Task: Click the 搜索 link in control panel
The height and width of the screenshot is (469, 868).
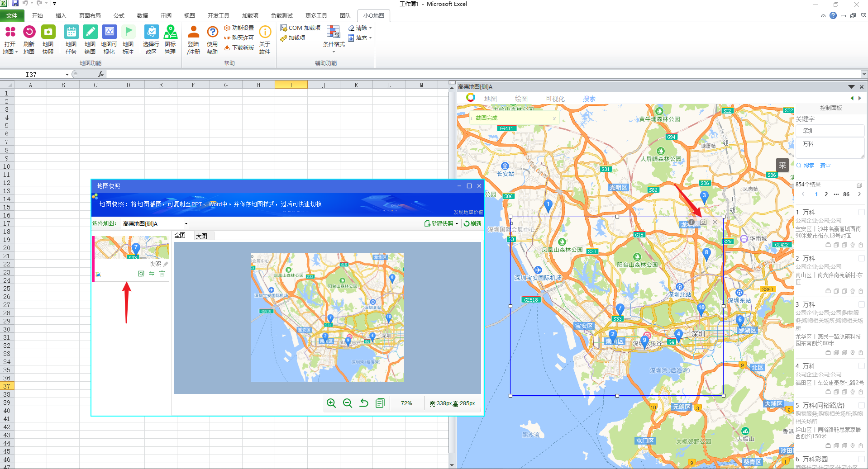Action: tap(808, 166)
